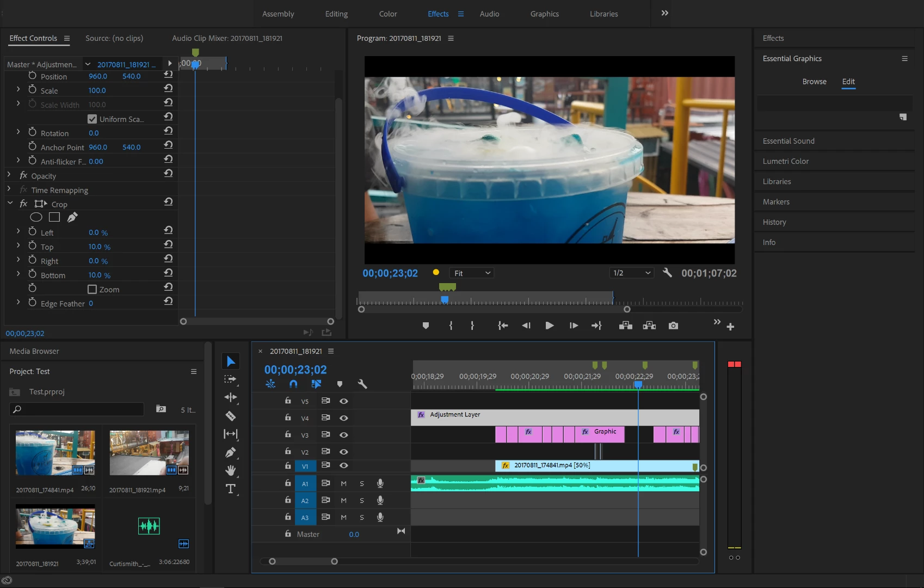Uncheck the Uniform Scale checkbox
The image size is (924, 588).
[x=93, y=119]
